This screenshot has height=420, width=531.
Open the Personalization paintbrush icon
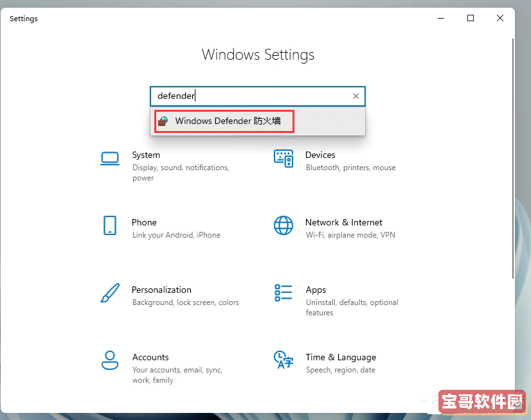coord(110,293)
